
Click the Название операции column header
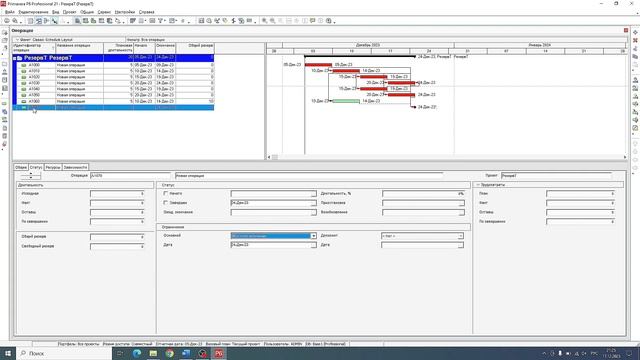[79, 48]
